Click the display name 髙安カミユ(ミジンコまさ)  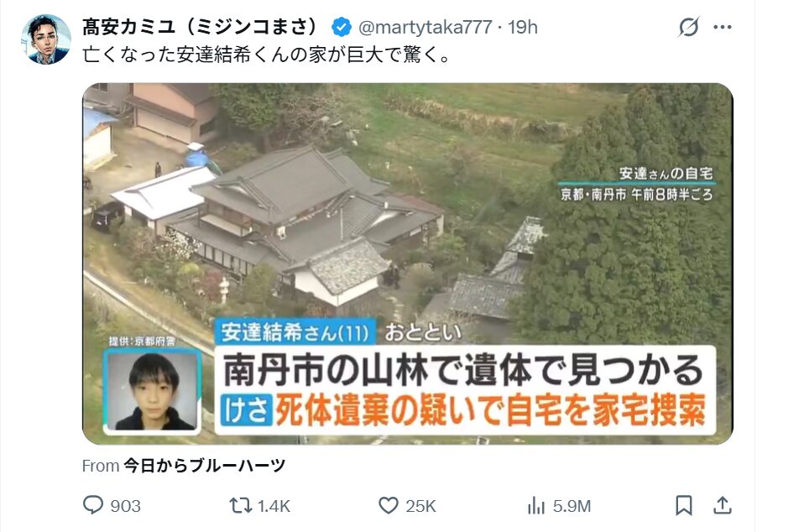pos(201,27)
